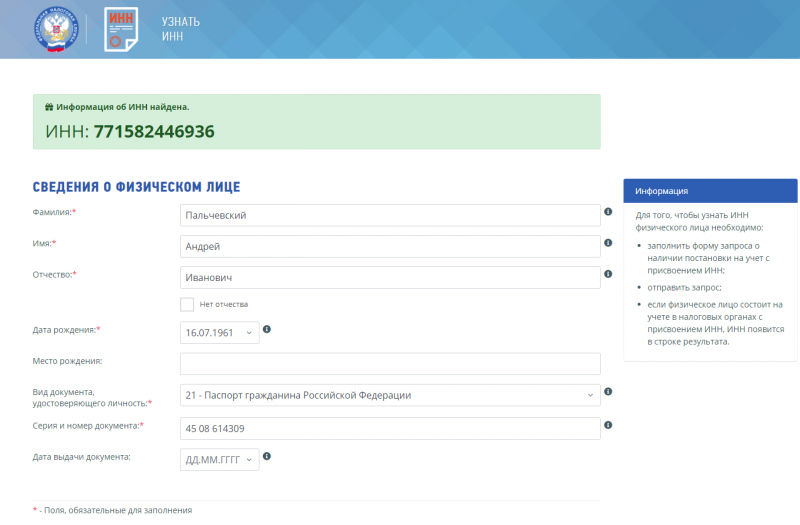The height and width of the screenshot is (525, 800).
Task: Click info icon beside Дата рождения
Action: point(267,329)
